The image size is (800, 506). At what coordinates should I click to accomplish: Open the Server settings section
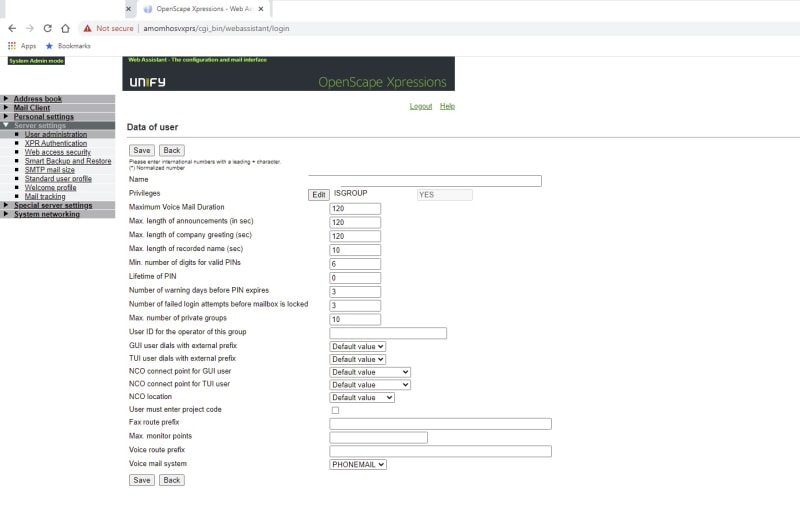[40, 125]
